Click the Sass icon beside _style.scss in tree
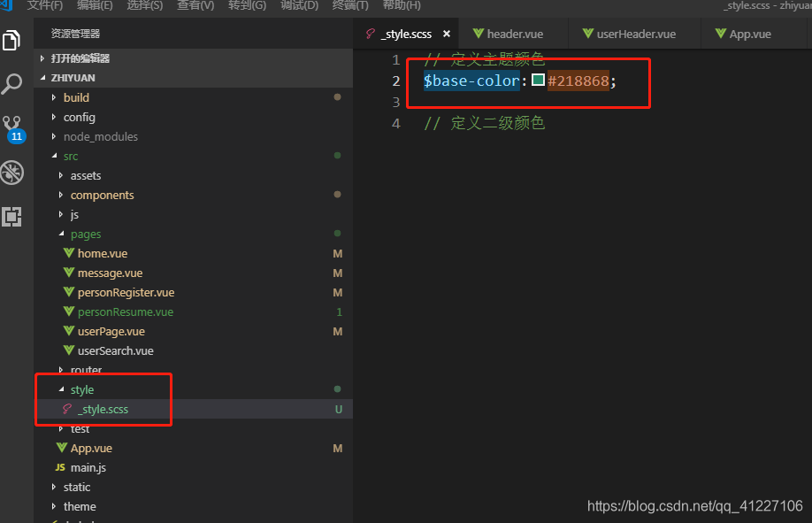Image resolution: width=812 pixels, height=523 pixels. coord(67,409)
